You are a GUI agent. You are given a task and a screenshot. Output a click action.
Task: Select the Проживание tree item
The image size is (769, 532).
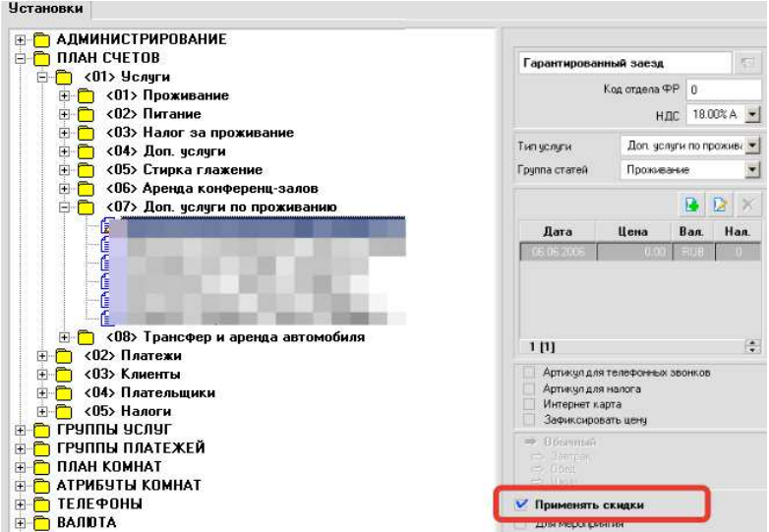coord(185,95)
